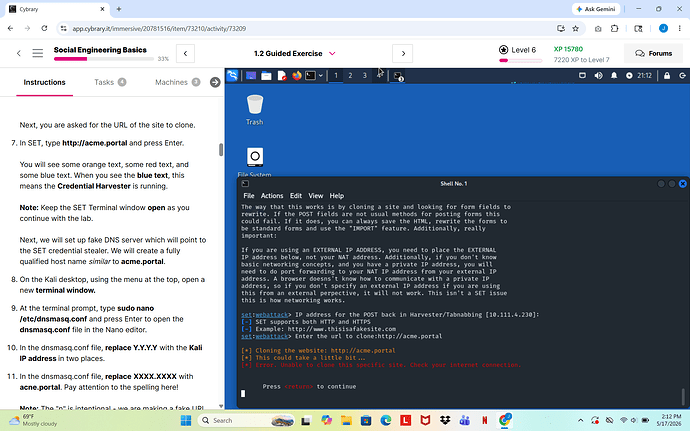Open the Chrome three-dot menu
690x431 pixels.
pyautogui.click(x=680, y=28)
